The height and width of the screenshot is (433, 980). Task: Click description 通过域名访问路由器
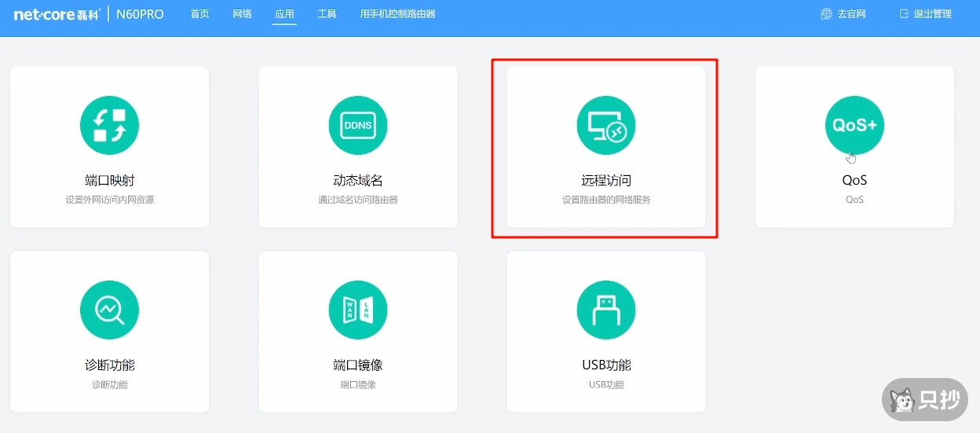[x=358, y=200]
